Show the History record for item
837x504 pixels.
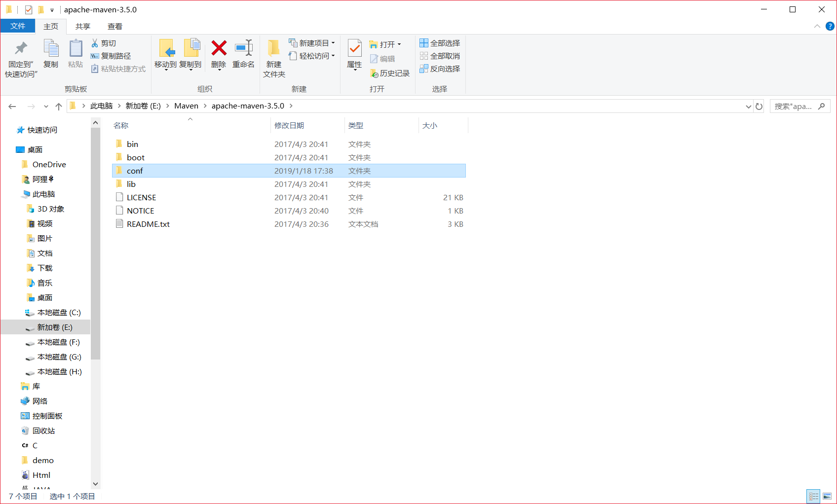click(390, 73)
